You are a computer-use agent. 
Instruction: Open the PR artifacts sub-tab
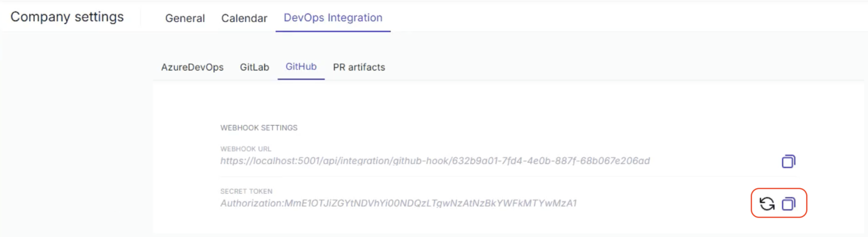pyautogui.click(x=359, y=67)
